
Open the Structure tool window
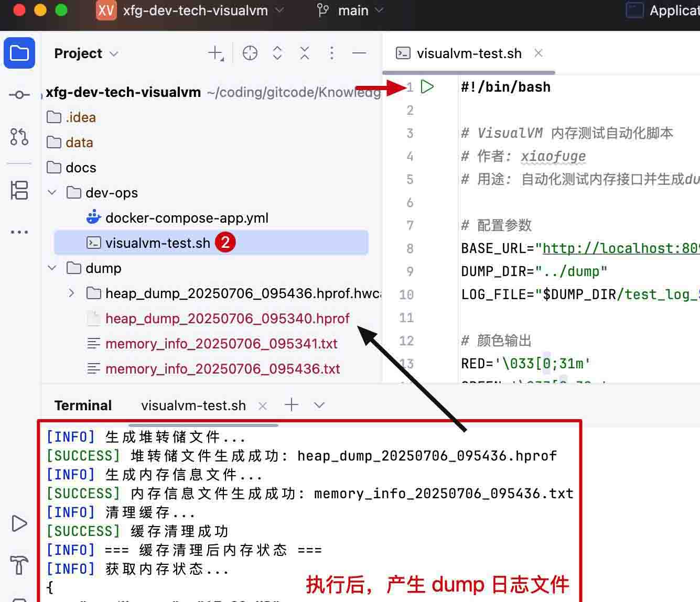[19, 190]
